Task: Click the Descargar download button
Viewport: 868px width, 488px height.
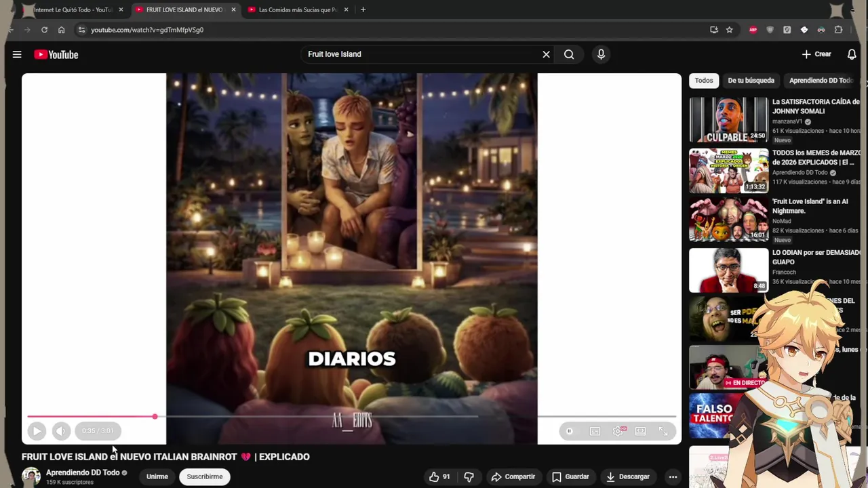Action: pyautogui.click(x=628, y=476)
